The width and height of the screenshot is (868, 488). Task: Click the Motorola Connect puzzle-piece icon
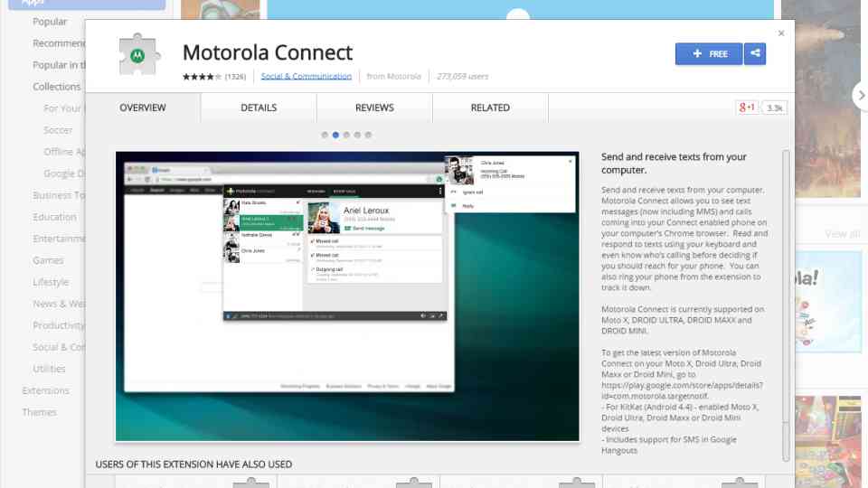[x=139, y=54]
